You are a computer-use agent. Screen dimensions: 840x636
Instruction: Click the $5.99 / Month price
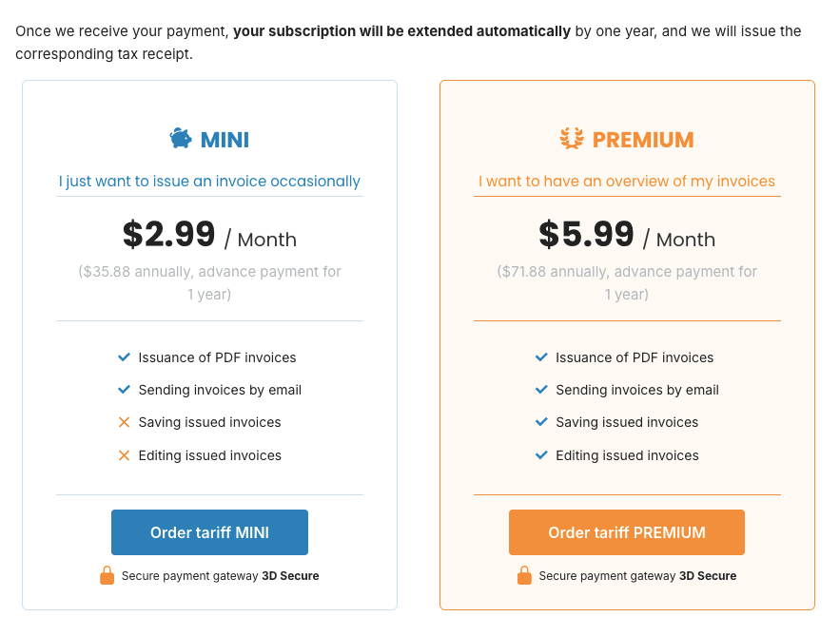(x=627, y=235)
